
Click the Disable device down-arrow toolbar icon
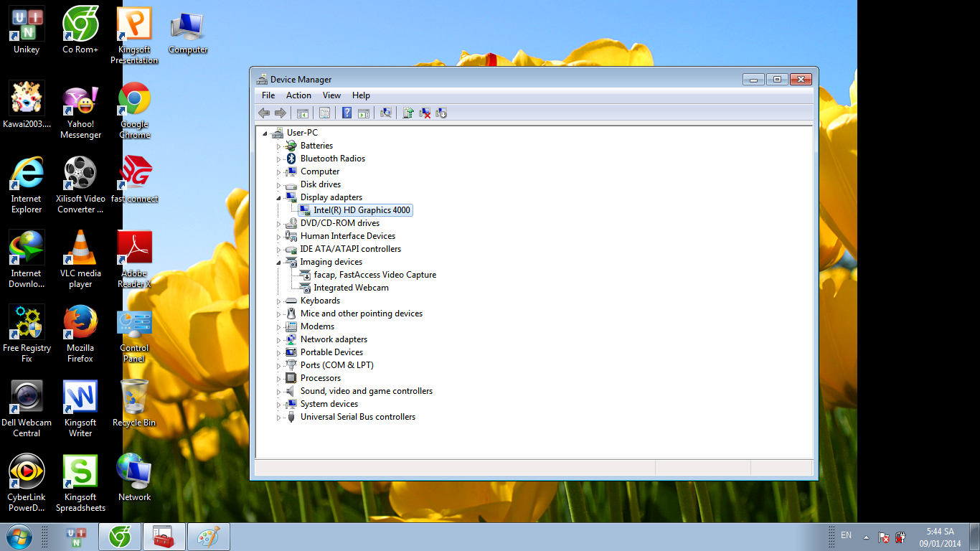point(441,113)
